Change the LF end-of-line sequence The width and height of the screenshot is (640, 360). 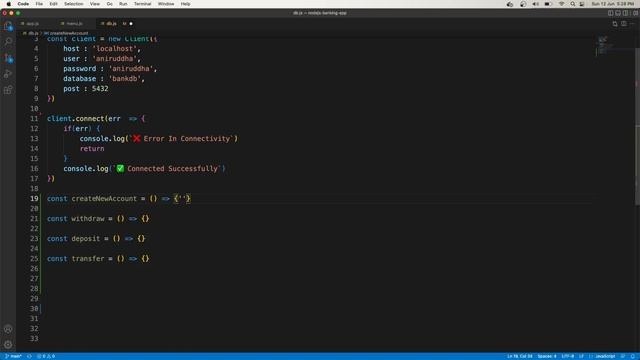[581, 356]
